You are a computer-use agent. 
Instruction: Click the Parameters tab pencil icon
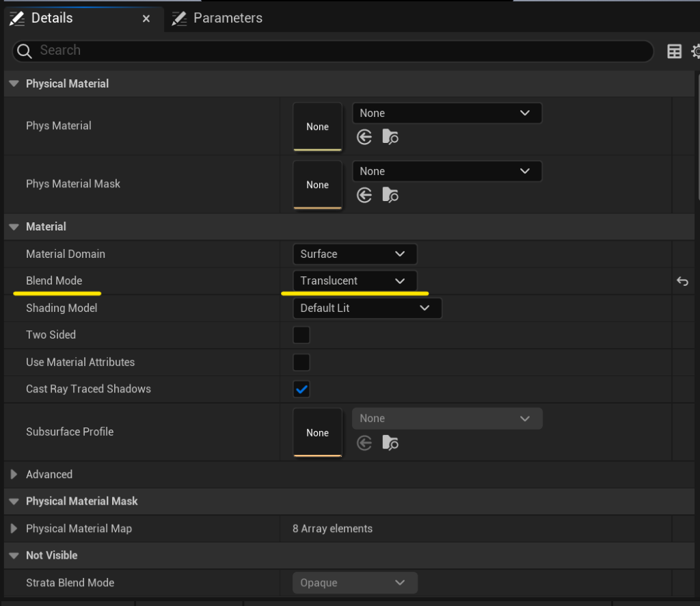click(x=180, y=18)
